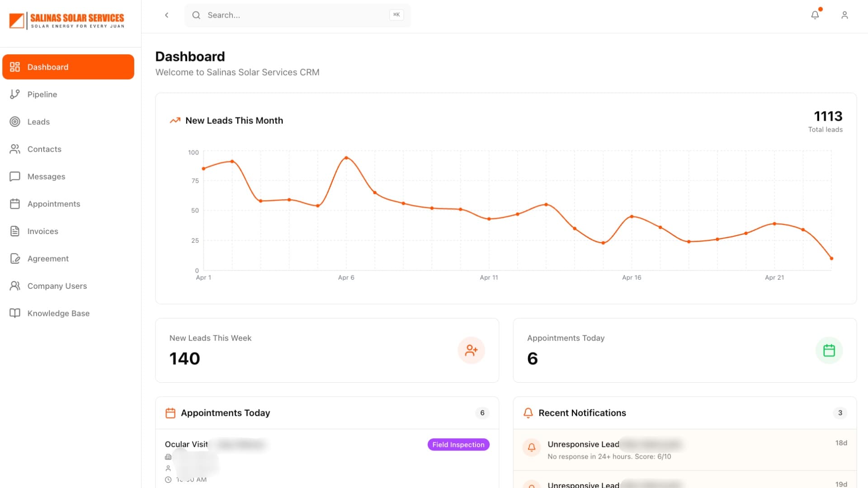
Task: Open the Pipeline menu item
Action: pyautogui.click(x=42, y=94)
